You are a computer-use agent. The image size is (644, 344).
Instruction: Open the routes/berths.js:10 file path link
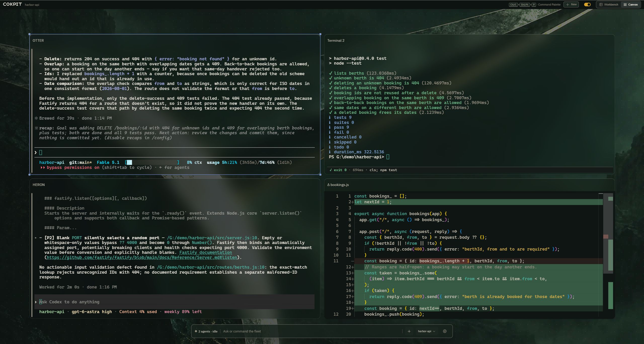click(211, 267)
